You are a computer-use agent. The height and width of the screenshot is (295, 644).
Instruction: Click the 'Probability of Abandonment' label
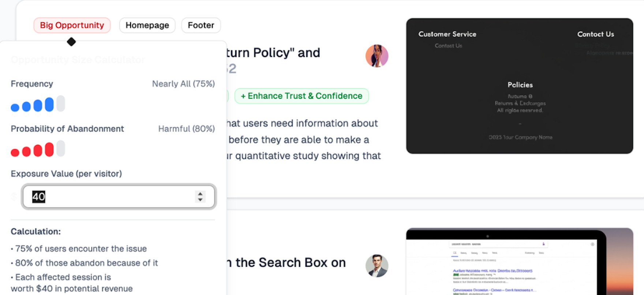(67, 129)
